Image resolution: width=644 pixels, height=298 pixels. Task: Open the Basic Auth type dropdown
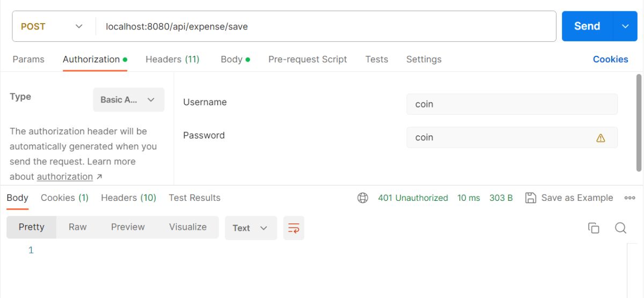pos(129,100)
